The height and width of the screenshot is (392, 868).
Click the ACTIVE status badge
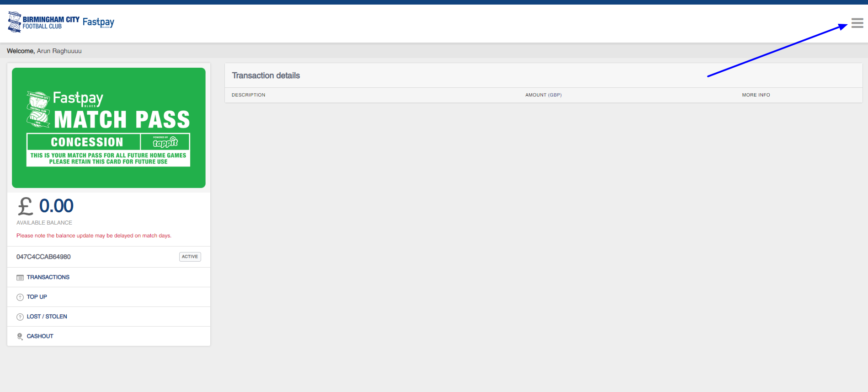(x=190, y=257)
